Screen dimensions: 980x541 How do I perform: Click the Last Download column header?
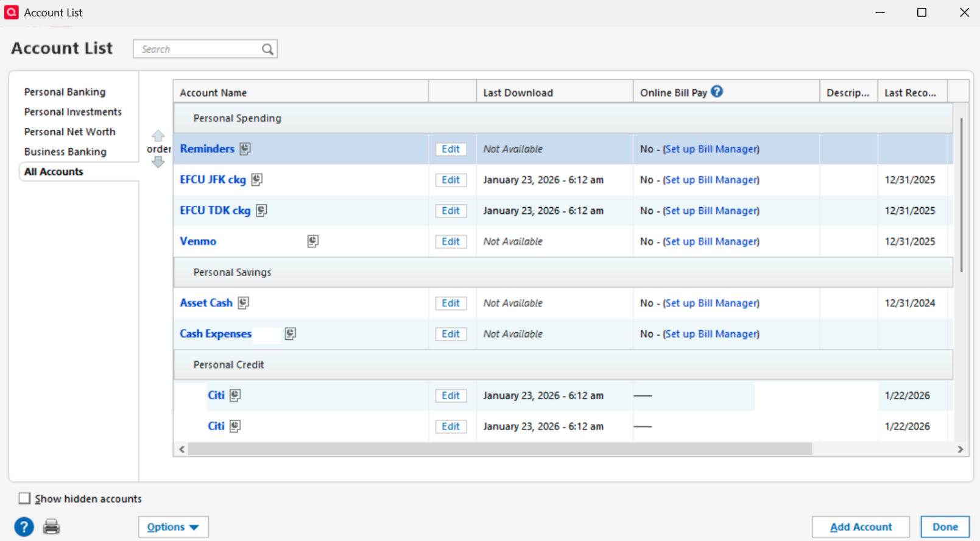[555, 92]
